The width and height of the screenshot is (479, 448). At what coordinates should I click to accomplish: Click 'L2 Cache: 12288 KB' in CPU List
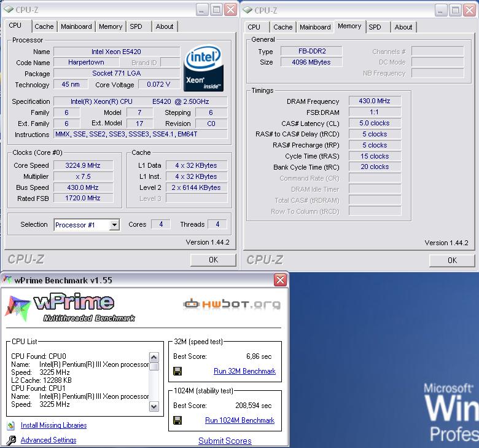click(41, 380)
